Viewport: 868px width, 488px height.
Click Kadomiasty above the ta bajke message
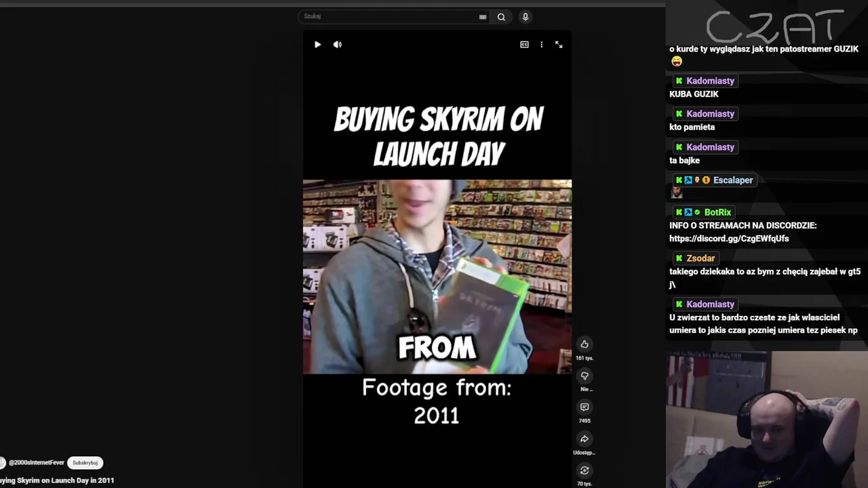pyautogui.click(x=710, y=147)
